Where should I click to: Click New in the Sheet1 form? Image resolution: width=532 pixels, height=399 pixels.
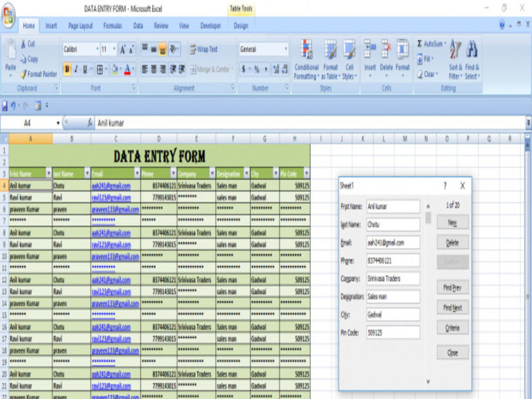point(453,222)
